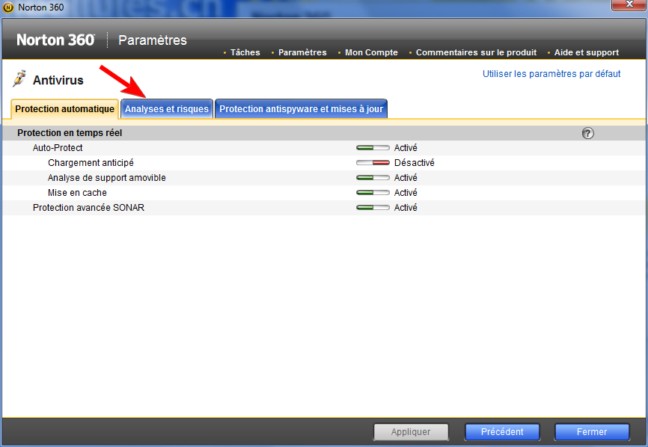Click the Antivirus heading text
Viewport: 648px width, 447px height.
[58, 80]
